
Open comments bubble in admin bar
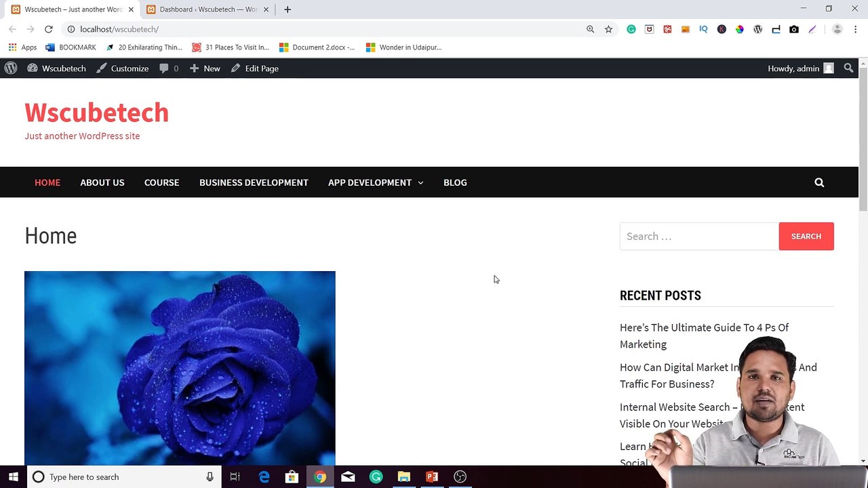pos(169,68)
